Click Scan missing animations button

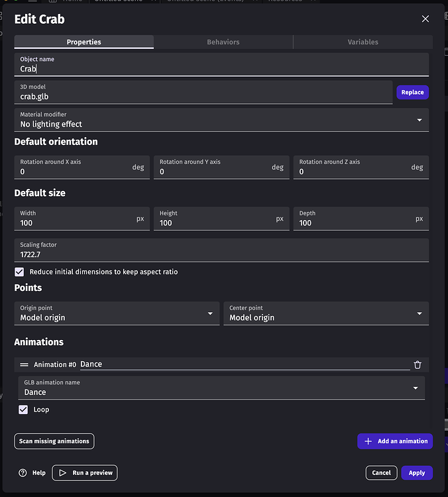point(54,441)
